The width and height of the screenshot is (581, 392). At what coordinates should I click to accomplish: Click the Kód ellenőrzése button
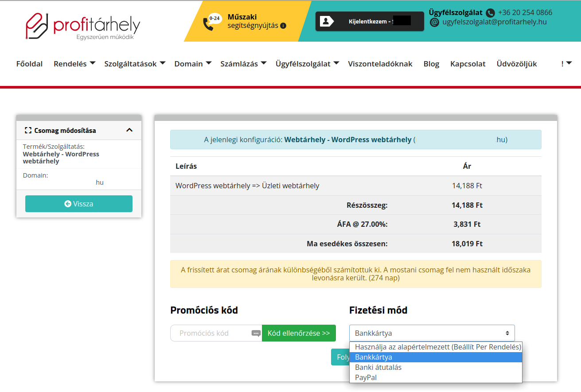point(299,333)
